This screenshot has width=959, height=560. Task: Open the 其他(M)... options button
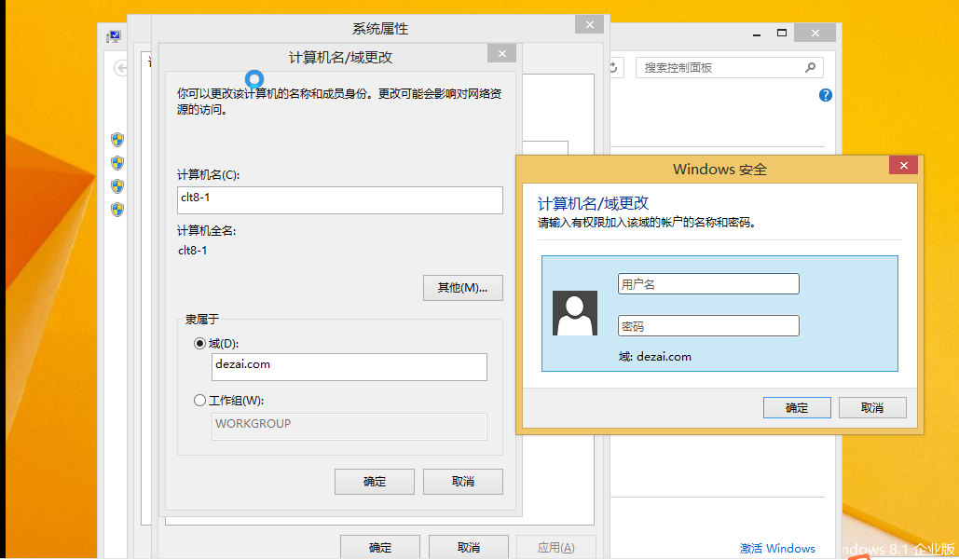point(463,288)
